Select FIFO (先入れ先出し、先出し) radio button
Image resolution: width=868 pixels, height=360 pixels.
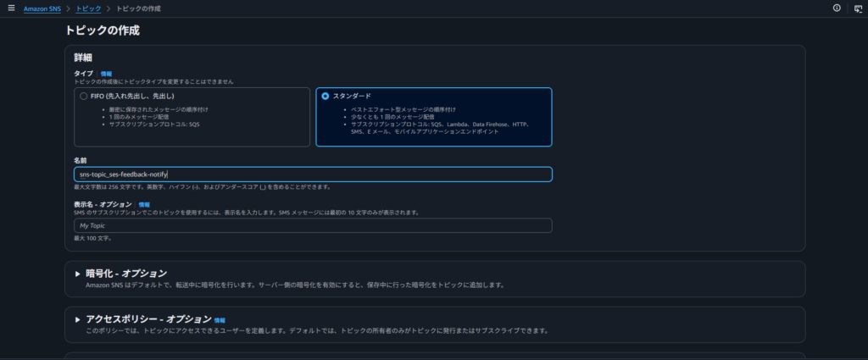tap(84, 96)
